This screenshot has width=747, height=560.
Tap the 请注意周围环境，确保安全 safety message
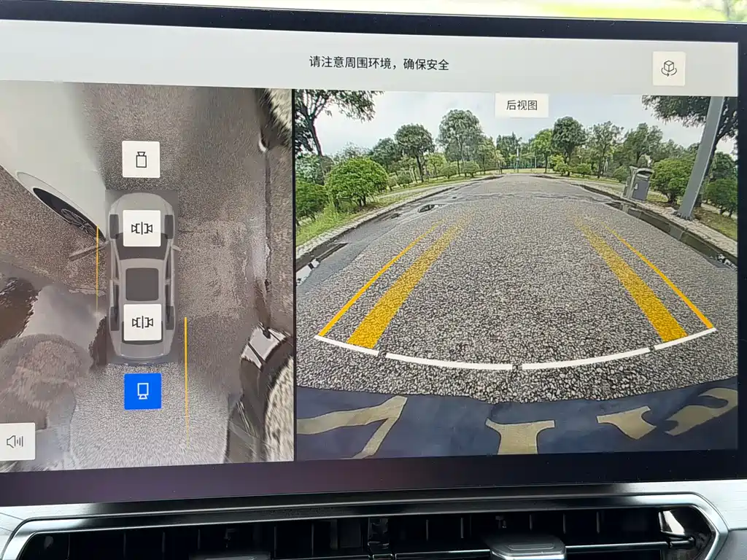click(x=379, y=63)
